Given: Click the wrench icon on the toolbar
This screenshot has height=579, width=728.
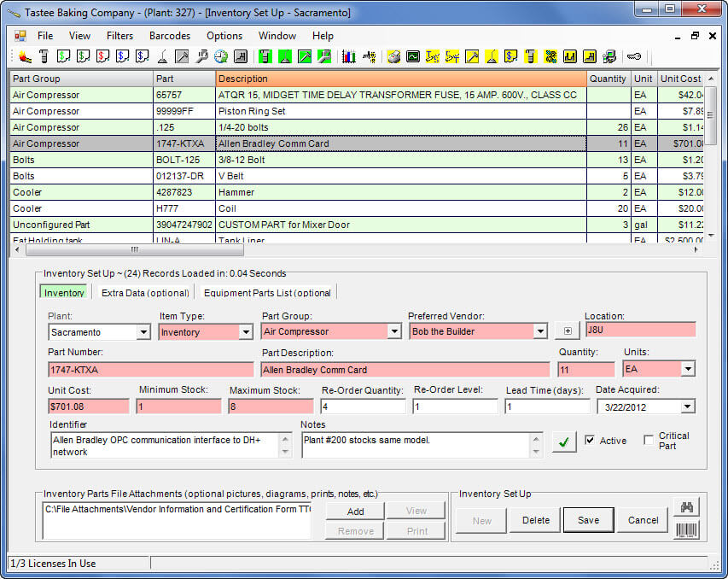Looking at the screenshot, I should tap(200, 58).
